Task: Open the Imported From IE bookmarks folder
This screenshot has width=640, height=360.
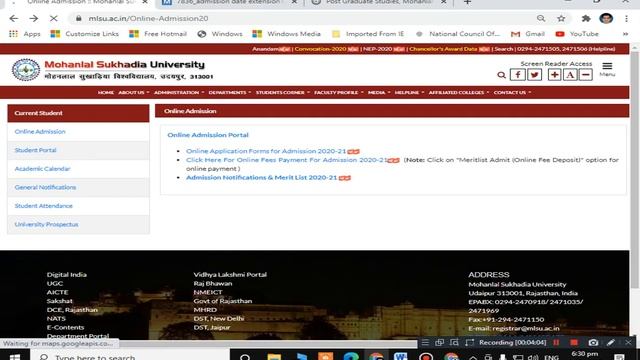Action: click(368, 34)
